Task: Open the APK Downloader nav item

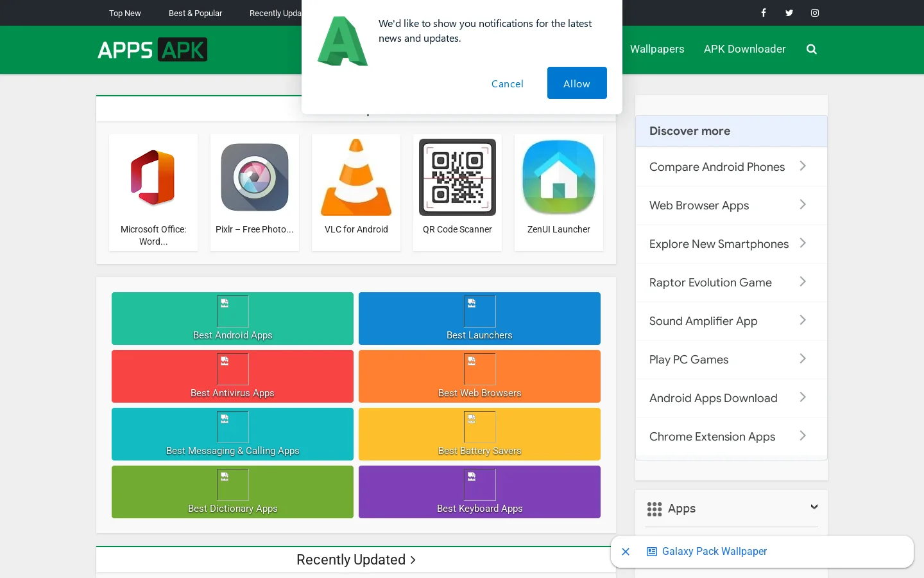Action: coord(744,49)
